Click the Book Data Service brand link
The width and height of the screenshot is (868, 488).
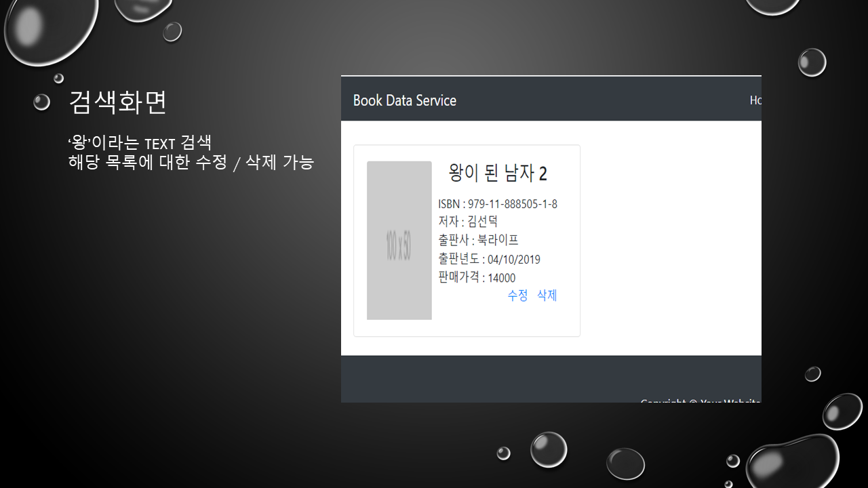(x=404, y=100)
